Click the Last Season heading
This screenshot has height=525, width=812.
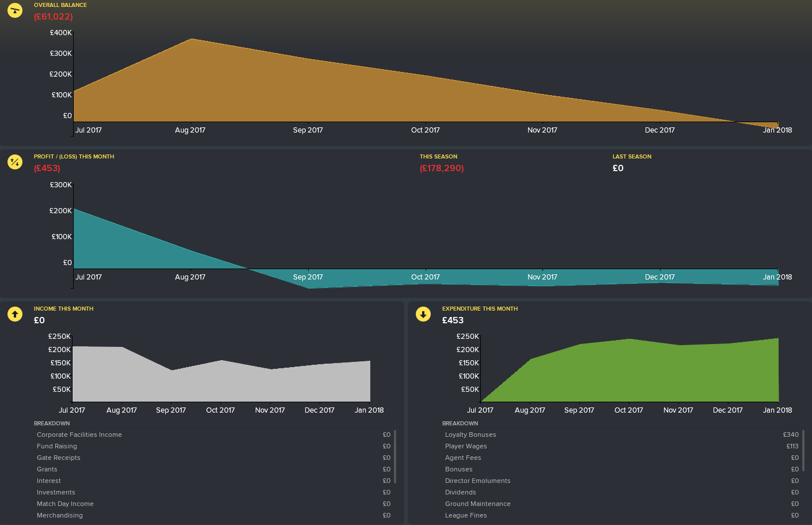pyautogui.click(x=632, y=157)
